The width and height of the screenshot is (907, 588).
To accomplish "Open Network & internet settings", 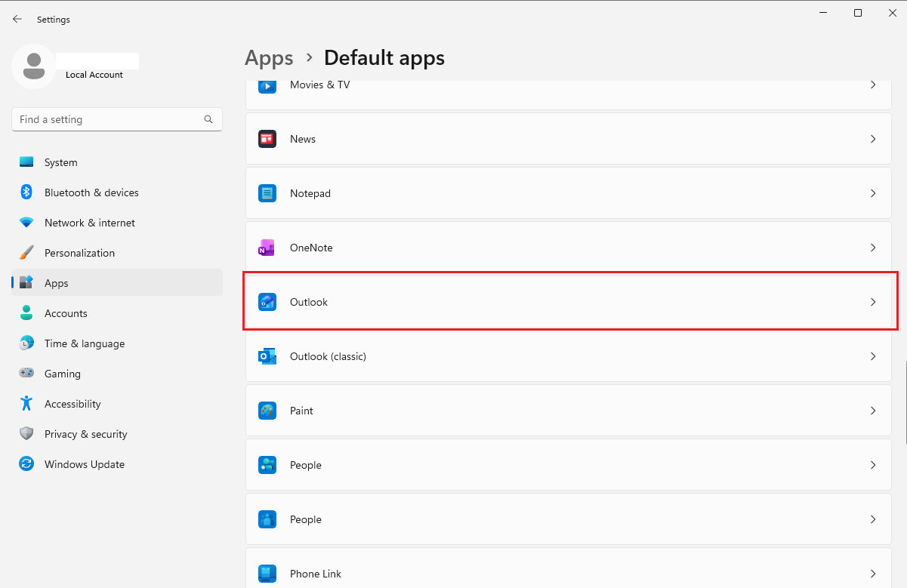I will point(117,223).
